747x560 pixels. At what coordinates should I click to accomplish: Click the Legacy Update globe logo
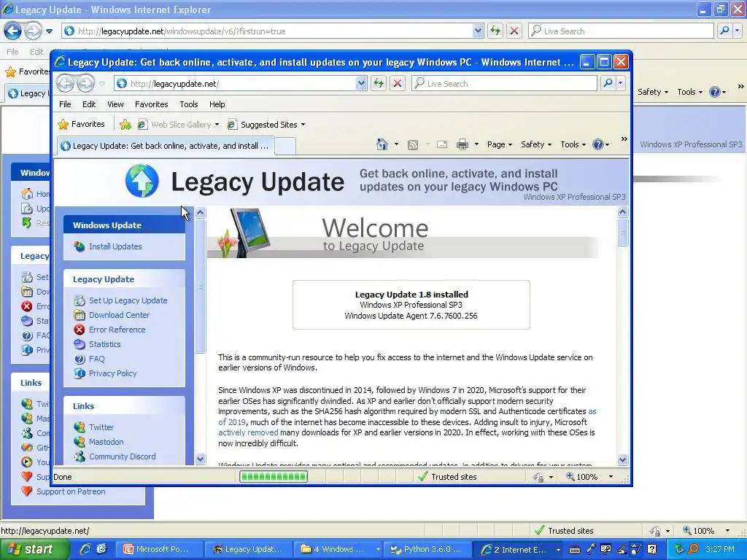coord(142,181)
